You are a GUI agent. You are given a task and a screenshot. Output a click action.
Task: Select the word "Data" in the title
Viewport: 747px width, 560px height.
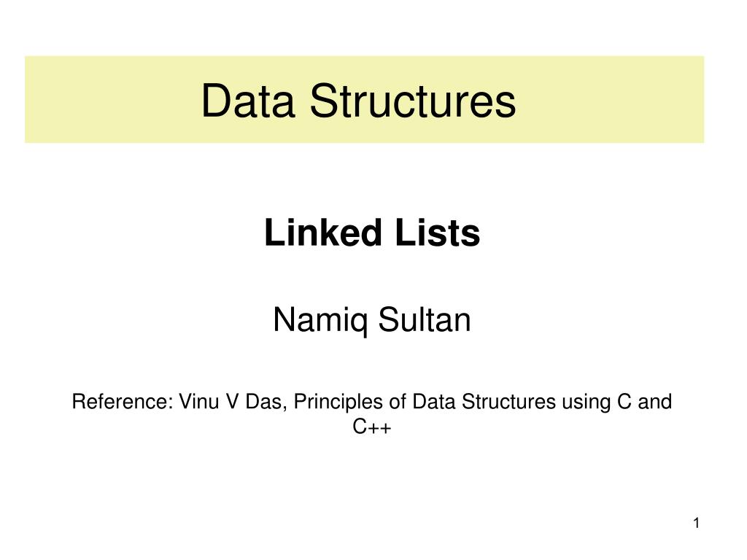click(x=248, y=101)
